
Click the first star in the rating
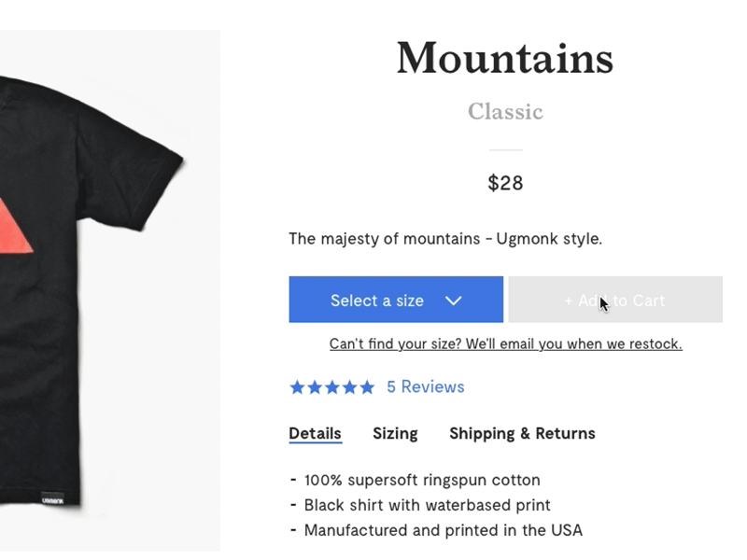[299, 386]
